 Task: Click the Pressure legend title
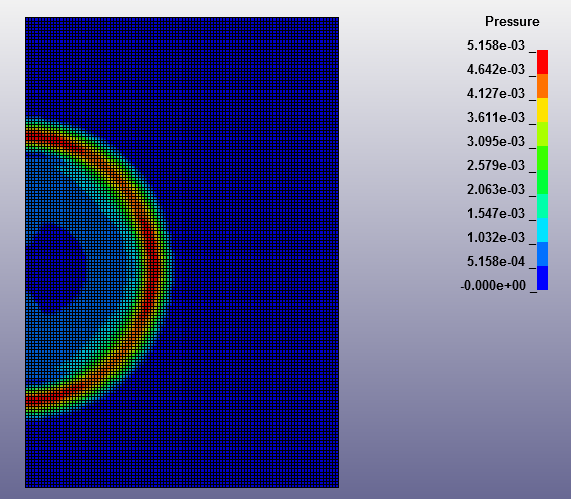click(x=512, y=21)
